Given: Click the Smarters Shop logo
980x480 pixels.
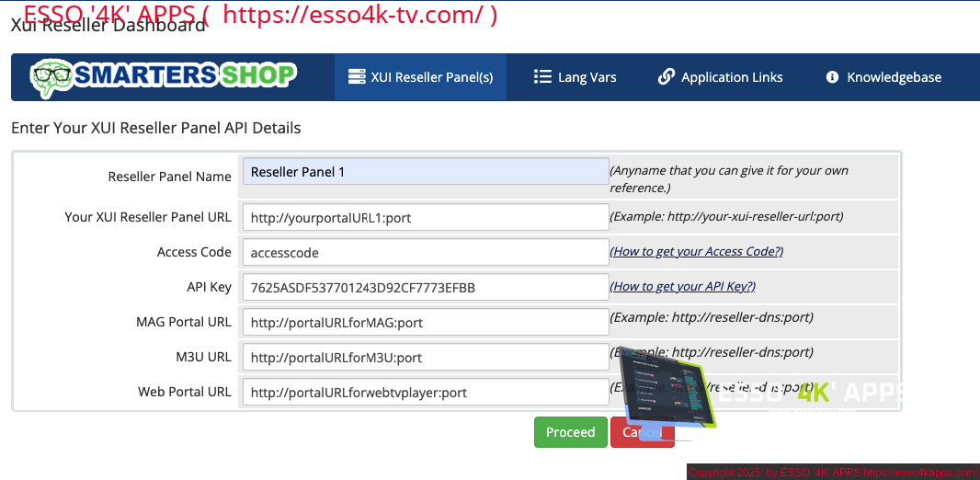Looking at the screenshot, I should [163, 77].
